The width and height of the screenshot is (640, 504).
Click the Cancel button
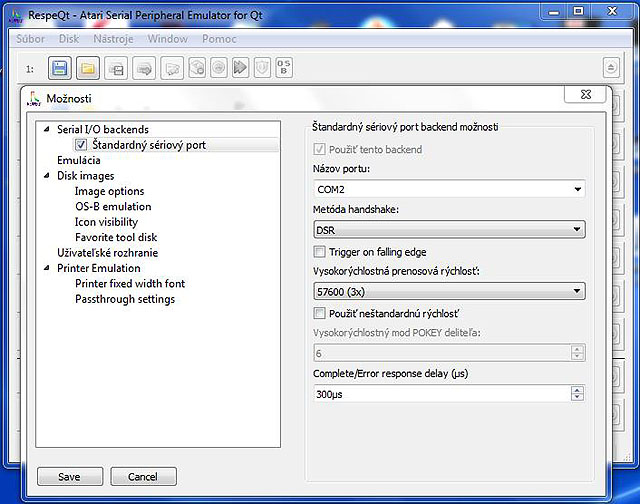click(143, 476)
